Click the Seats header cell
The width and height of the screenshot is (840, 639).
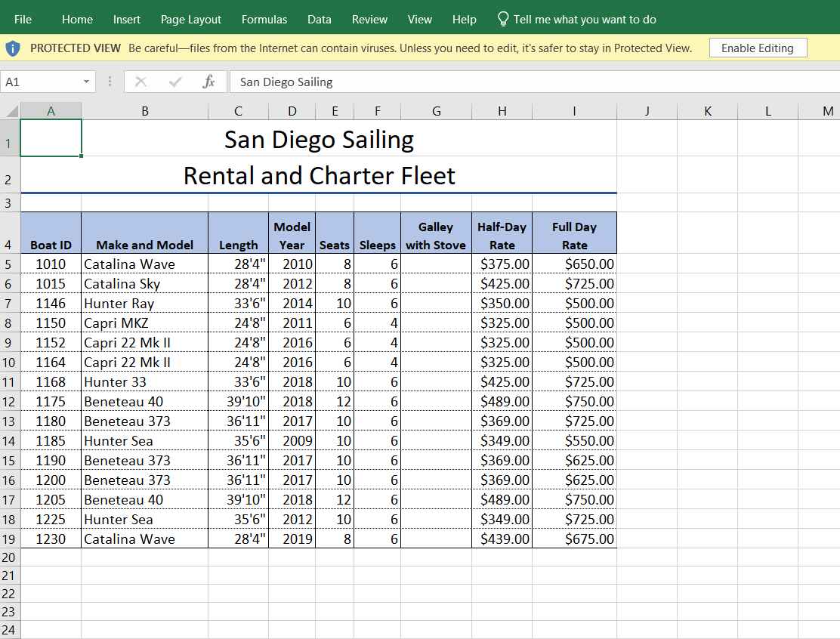335,233
